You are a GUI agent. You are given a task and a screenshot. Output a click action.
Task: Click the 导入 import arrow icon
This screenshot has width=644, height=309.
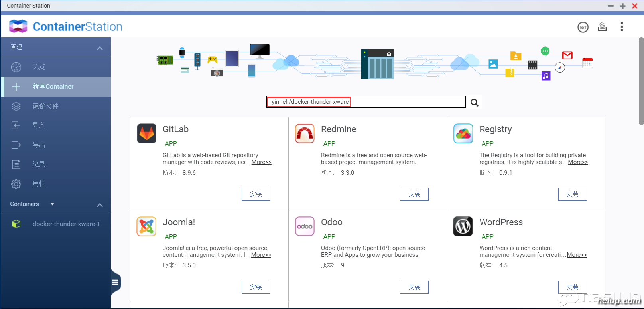pyautogui.click(x=16, y=125)
